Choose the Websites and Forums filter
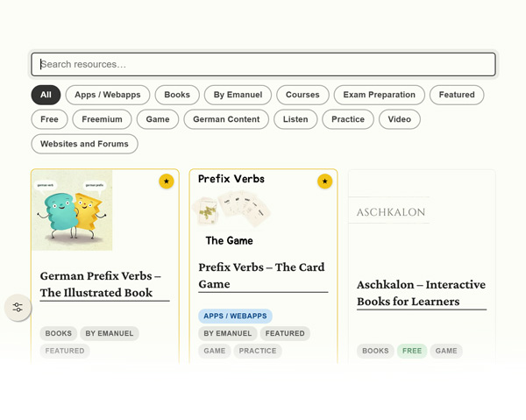The height and width of the screenshot is (420, 526). coord(84,144)
